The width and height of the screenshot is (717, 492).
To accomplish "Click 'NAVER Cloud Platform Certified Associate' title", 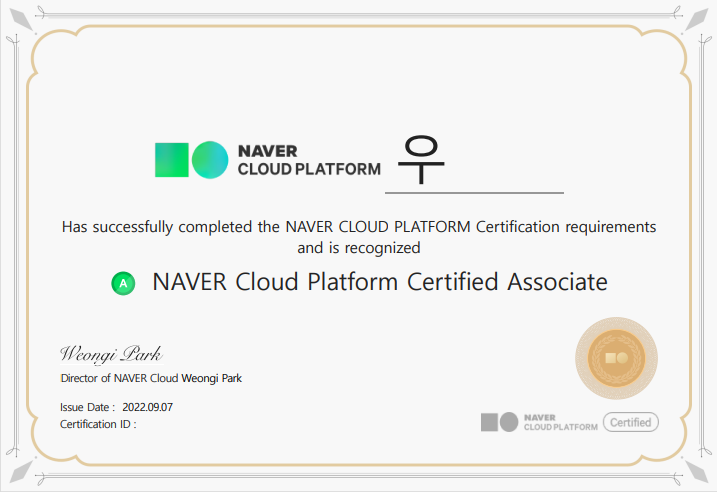I will 380,282.
